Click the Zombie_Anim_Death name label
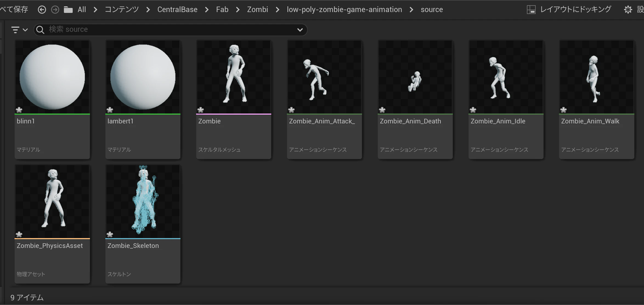644x305 pixels. (x=410, y=121)
